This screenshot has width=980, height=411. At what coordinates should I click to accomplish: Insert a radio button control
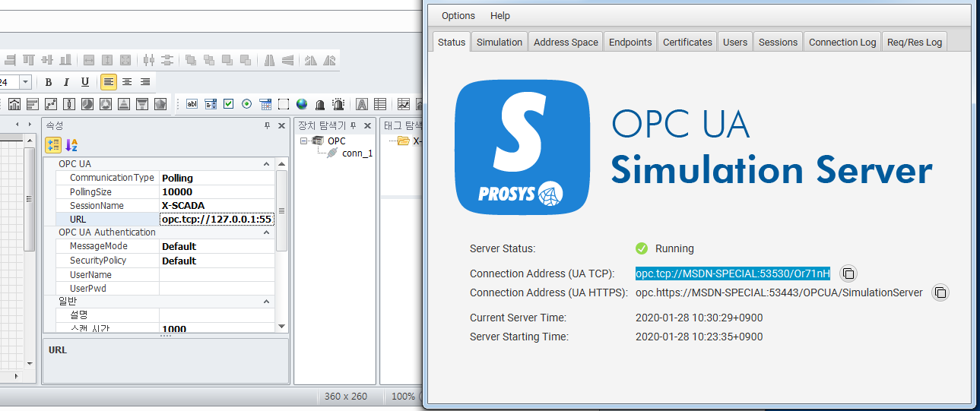click(247, 104)
